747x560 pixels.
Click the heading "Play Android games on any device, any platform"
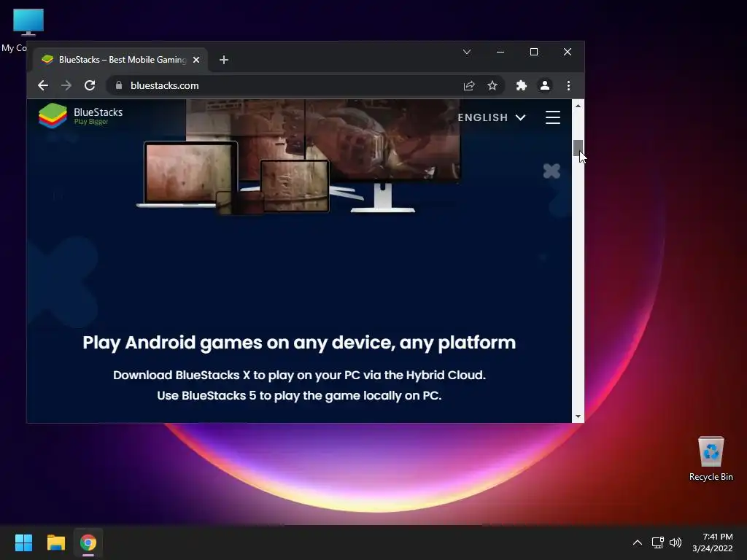coord(299,343)
